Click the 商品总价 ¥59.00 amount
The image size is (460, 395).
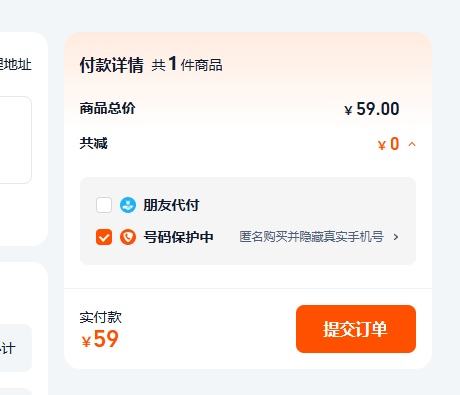[372, 109]
